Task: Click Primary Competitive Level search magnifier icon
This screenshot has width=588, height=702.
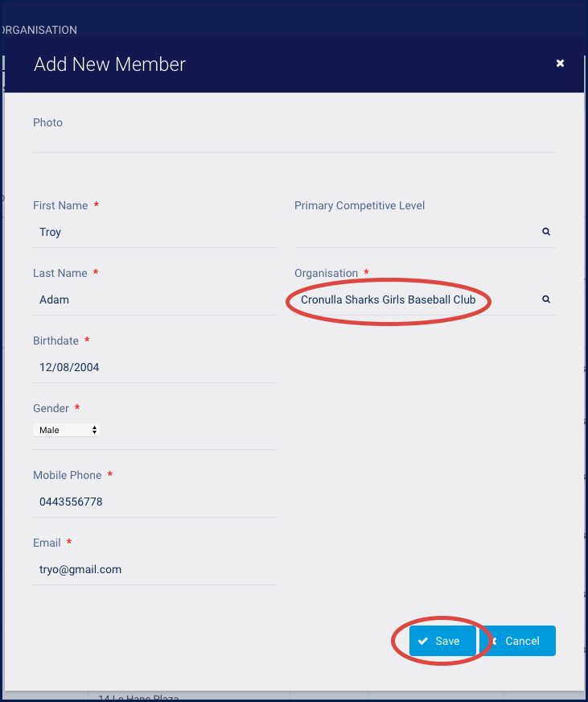Action: pyautogui.click(x=546, y=232)
